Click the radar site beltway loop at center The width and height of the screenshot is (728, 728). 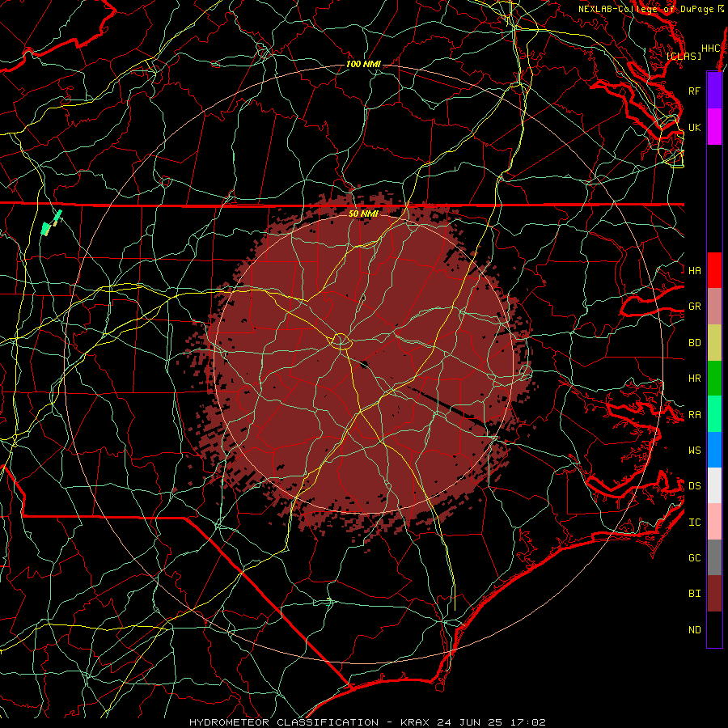click(x=341, y=341)
